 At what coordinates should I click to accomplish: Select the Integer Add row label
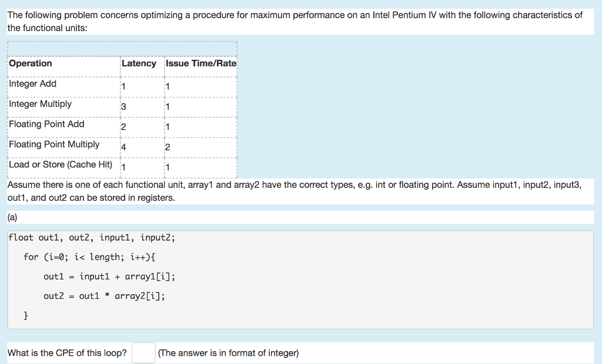coord(33,84)
